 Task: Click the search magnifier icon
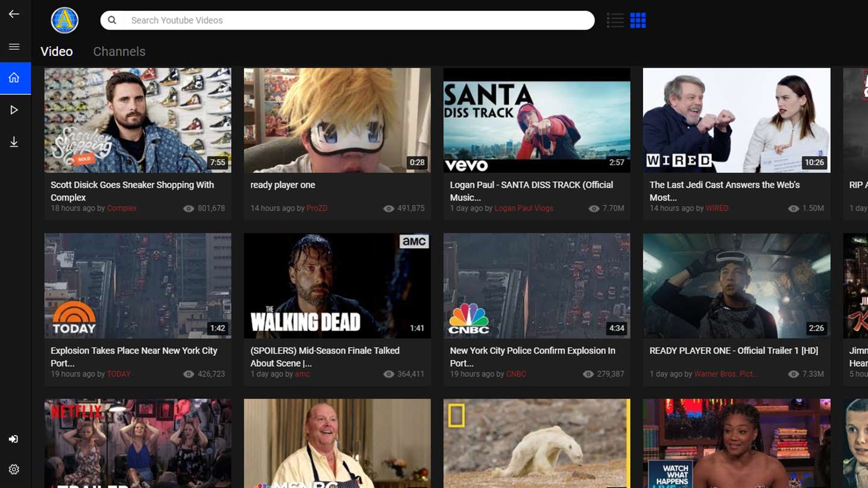[112, 20]
